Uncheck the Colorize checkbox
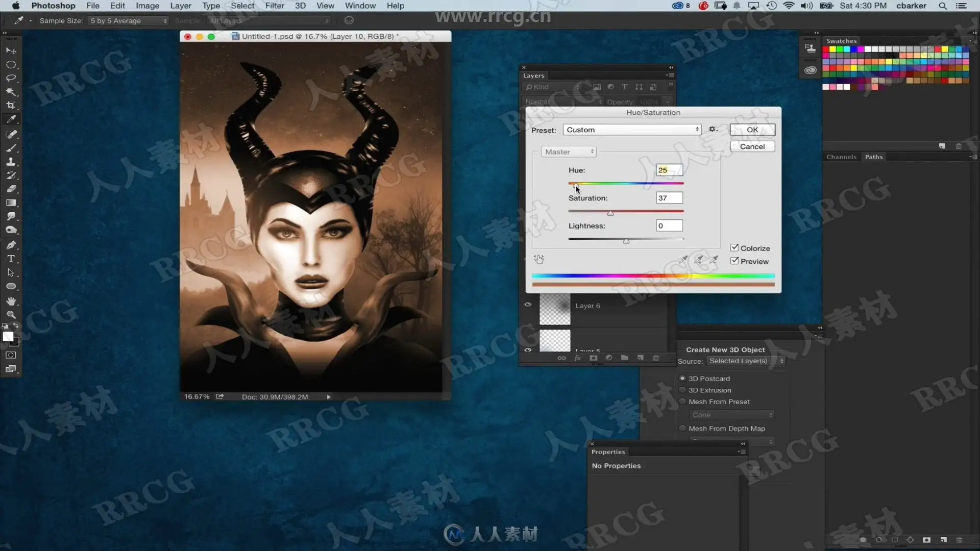Viewport: 980px width, 551px height. click(734, 247)
